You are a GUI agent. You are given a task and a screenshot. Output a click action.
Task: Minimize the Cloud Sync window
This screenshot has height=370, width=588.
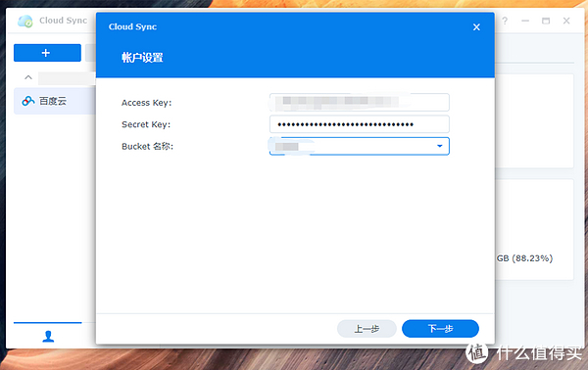pyautogui.click(x=525, y=21)
